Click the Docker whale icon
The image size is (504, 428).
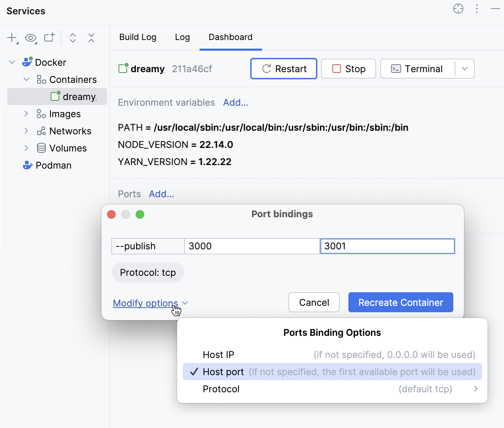click(27, 62)
